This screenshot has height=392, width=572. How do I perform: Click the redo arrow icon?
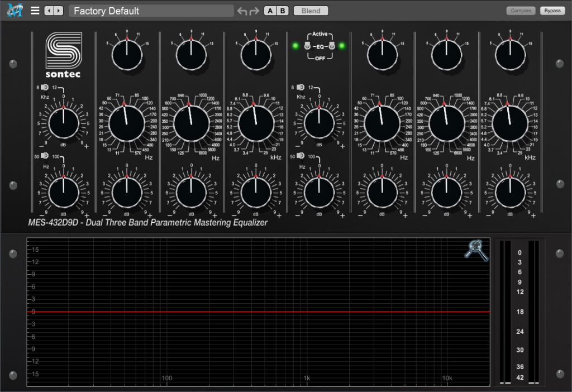pyautogui.click(x=254, y=11)
